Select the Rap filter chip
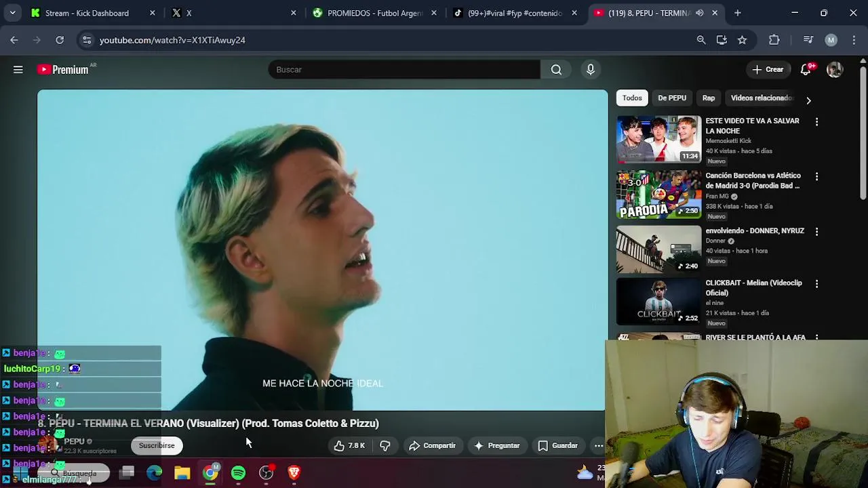868x488 pixels. click(708, 98)
